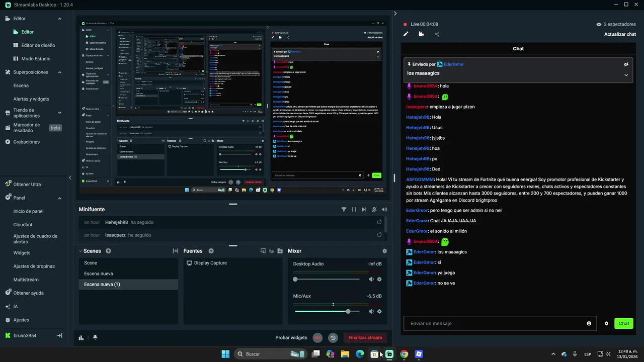
Task: Toggle the Minifuente alert volume icon
Action: click(384, 209)
